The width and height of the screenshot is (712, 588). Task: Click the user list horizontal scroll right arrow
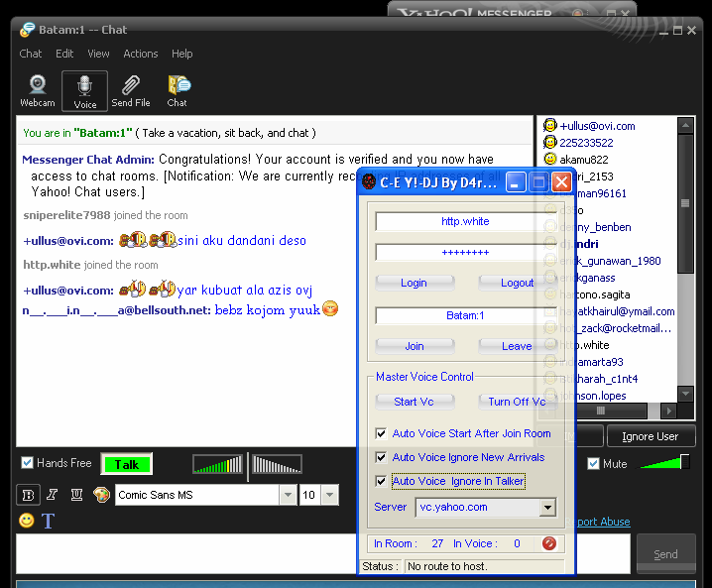point(668,411)
